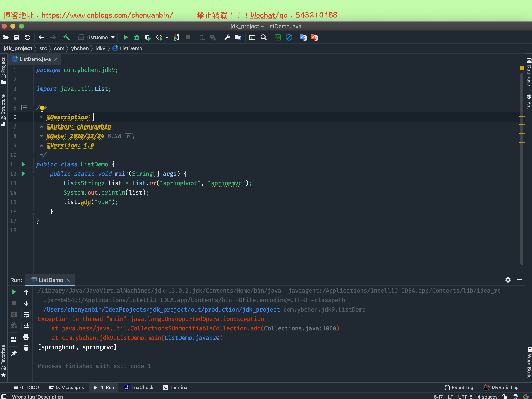Expand the profiler run options arrow
This screenshot has height=399, width=532.
click(167, 37)
